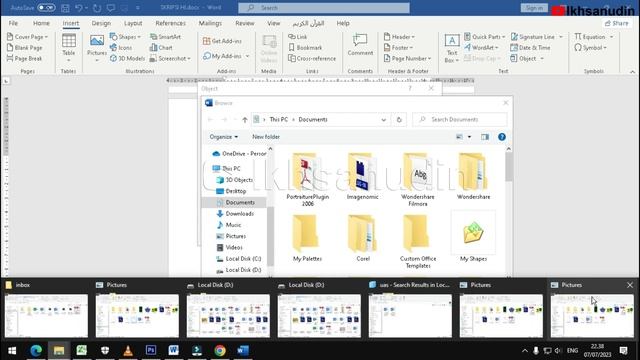Switch to the References tab
Viewport: 640px width, 360px height.
(x=171, y=23)
